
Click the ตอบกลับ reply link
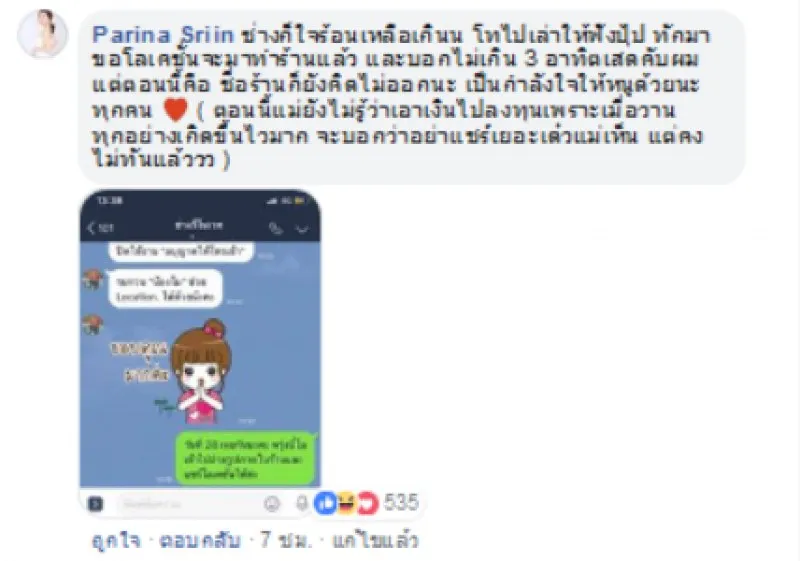point(199,541)
